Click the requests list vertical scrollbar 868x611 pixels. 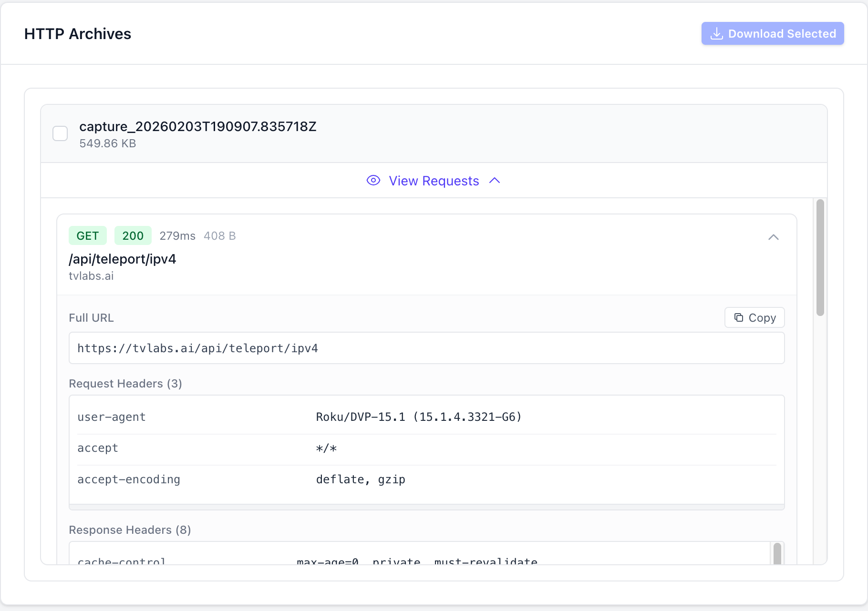(820, 257)
